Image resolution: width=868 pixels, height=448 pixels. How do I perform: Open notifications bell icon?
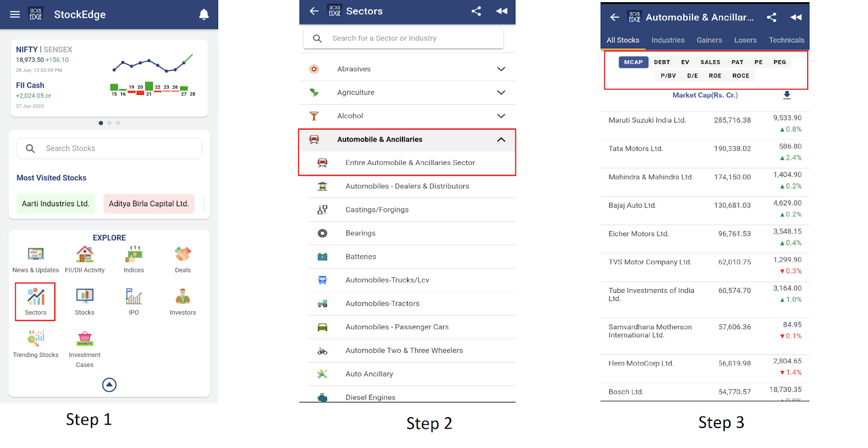(x=204, y=15)
